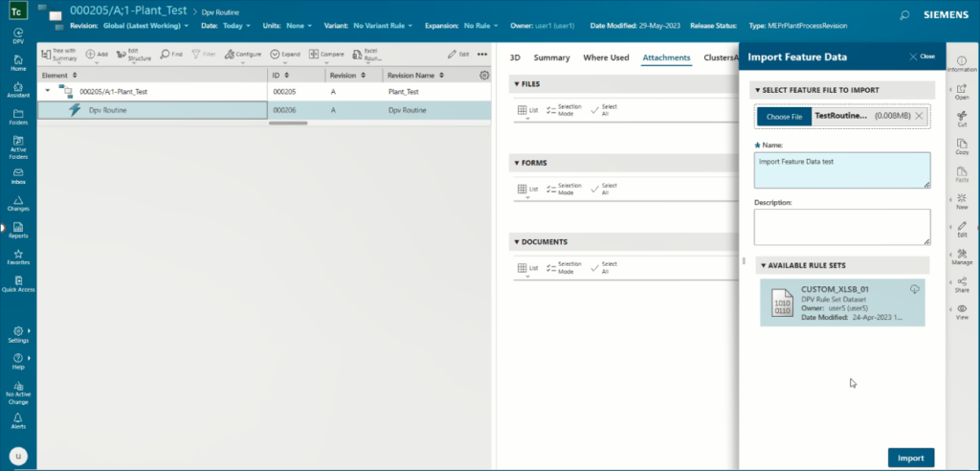Open the Inbox sidebar icon
Image resolution: width=980 pixels, height=471 pixels.
pyautogui.click(x=18, y=176)
